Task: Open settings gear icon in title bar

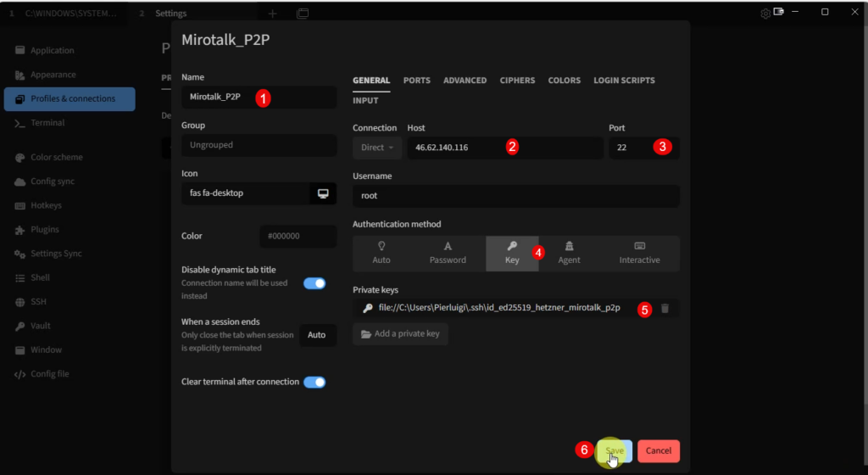Action: [765, 14]
